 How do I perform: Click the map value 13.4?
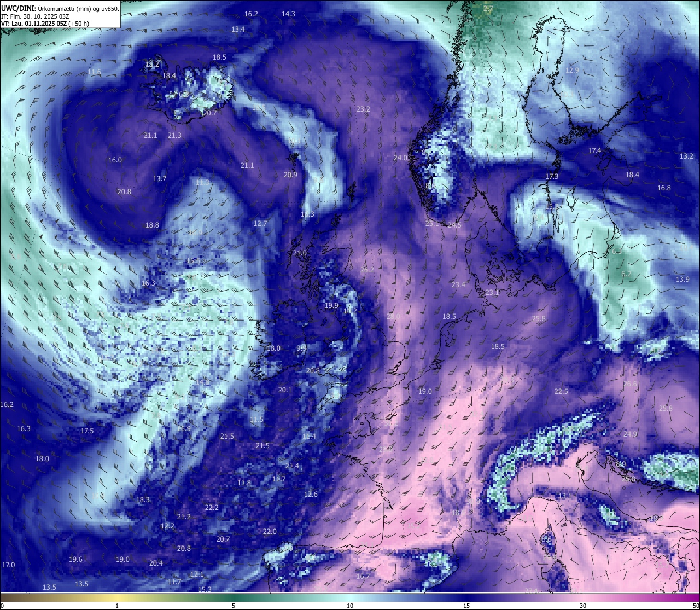click(x=238, y=29)
